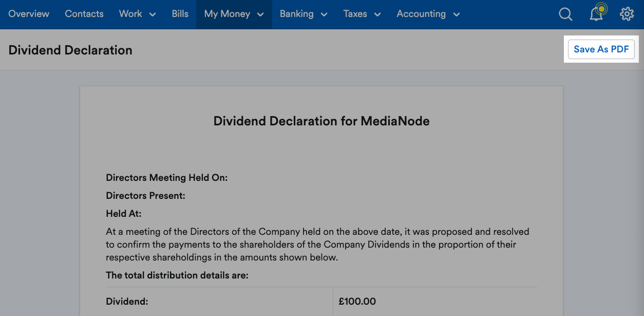This screenshot has height=316, width=644.
Task: Click the Held At label
Action: 123,213
